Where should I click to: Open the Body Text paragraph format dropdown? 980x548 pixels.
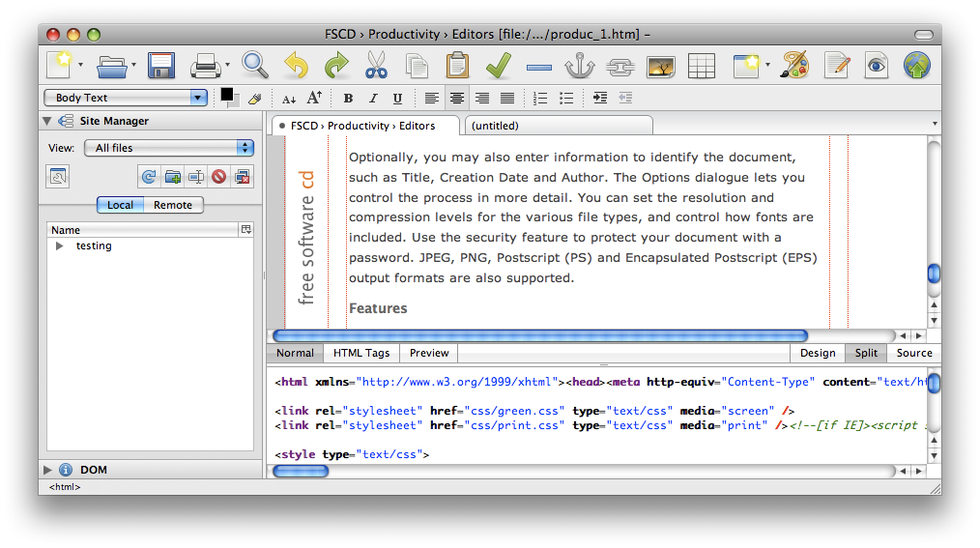click(126, 98)
